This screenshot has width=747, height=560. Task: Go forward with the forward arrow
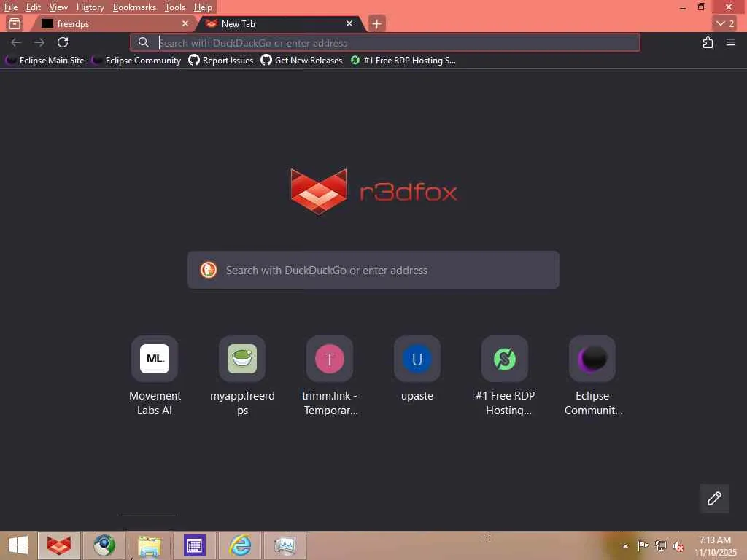(x=39, y=42)
